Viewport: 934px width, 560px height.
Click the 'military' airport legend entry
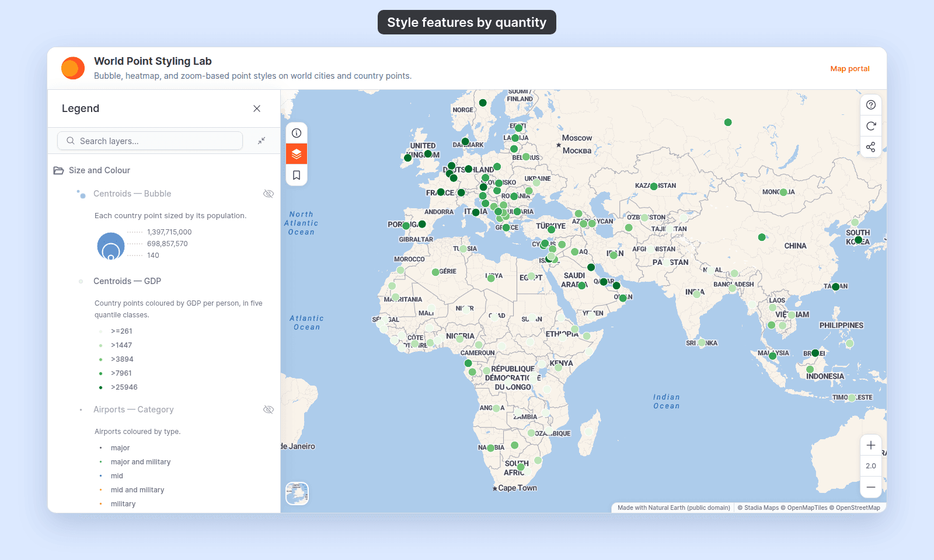pyautogui.click(x=123, y=504)
